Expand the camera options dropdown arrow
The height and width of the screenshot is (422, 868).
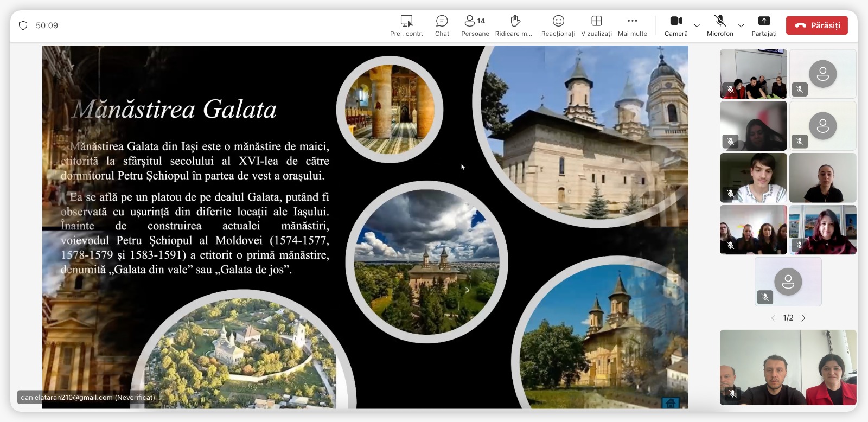pyautogui.click(x=697, y=25)
